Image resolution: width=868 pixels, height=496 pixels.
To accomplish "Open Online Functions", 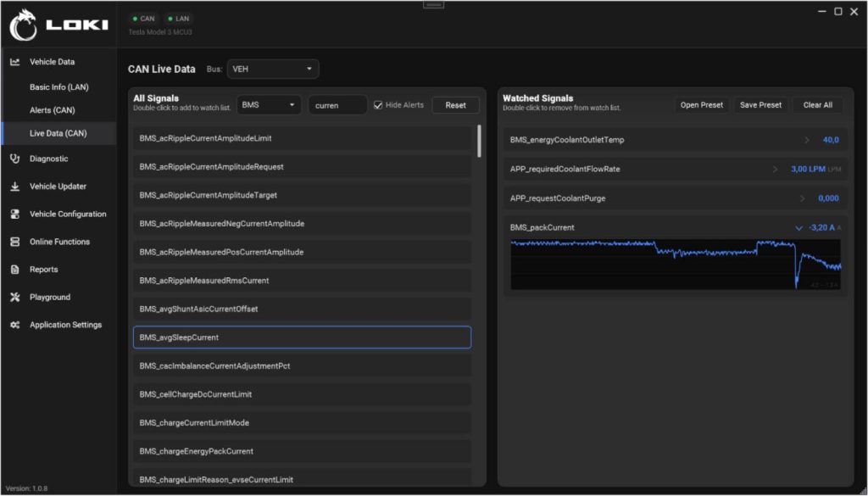I will tap(58, 242).
